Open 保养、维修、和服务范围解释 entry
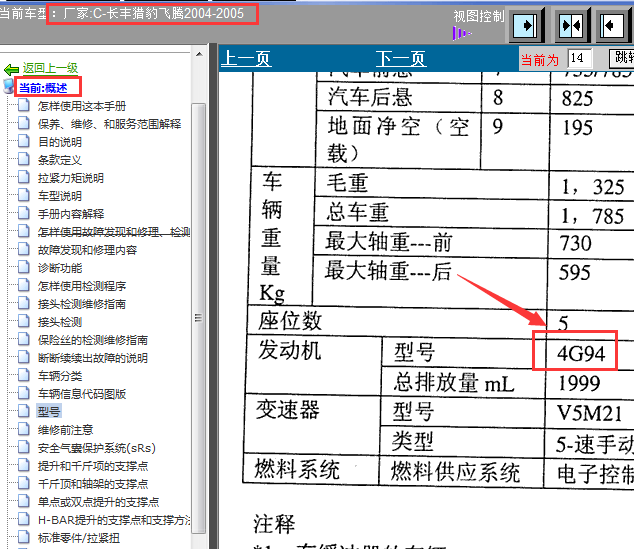The height and width of the screenshot is (549, 634). (x=110, y=124)
